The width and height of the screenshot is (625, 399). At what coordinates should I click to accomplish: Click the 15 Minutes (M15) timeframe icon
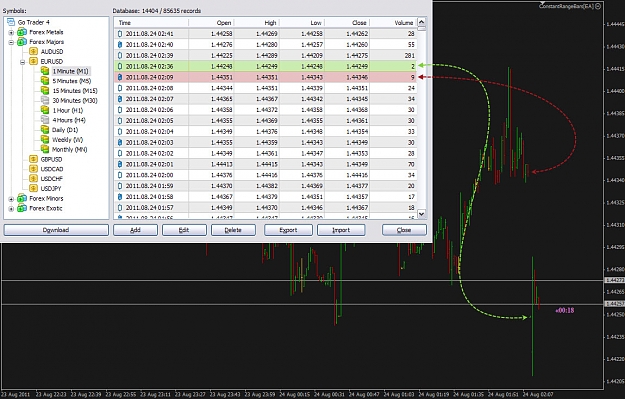[x=45, y=90]
